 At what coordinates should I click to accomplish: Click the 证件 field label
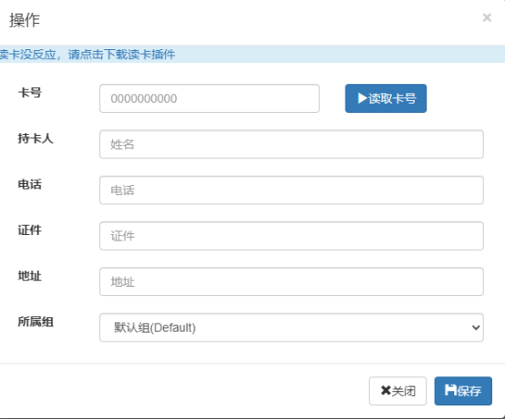30,230
